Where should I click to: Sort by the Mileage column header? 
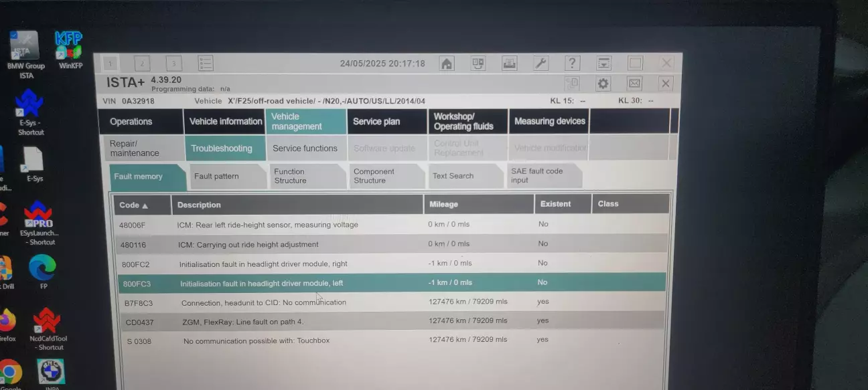click(x=478, y=204)
